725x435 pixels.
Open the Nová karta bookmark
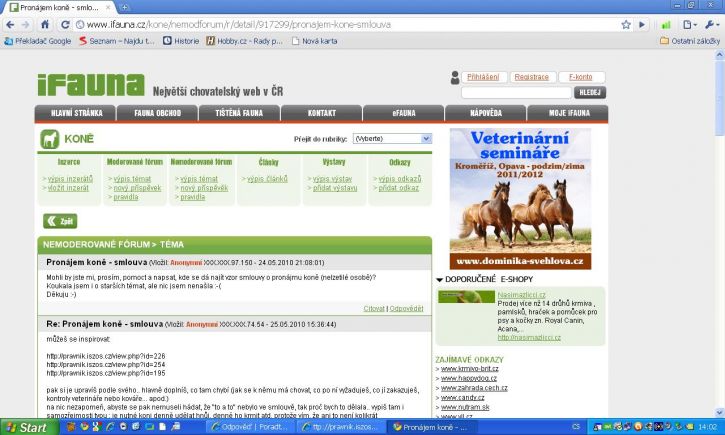tap(314, 41)
